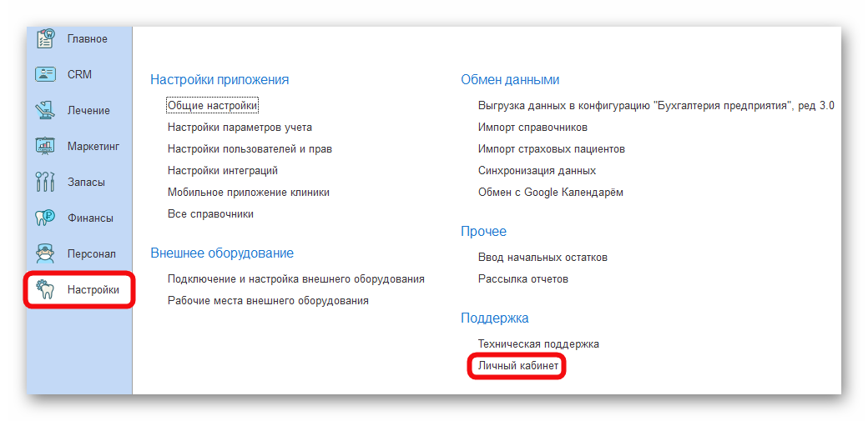Click the Поддержка heading
Image resolution: width=868 pixels, height=421 pixels.
coord(495,318)
